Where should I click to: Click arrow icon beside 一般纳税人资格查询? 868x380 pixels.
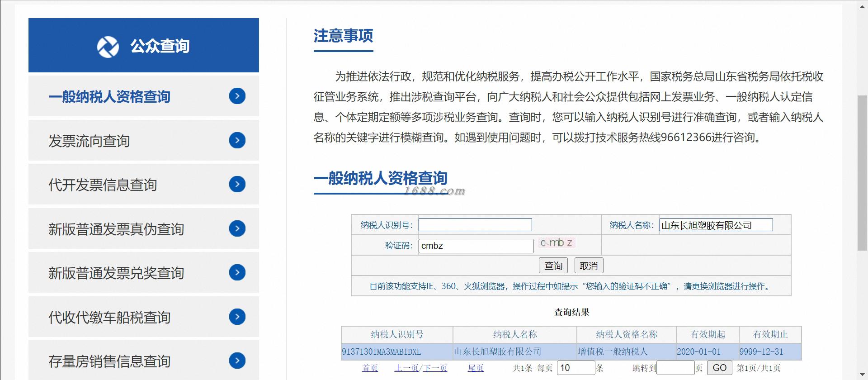(237, 96)
